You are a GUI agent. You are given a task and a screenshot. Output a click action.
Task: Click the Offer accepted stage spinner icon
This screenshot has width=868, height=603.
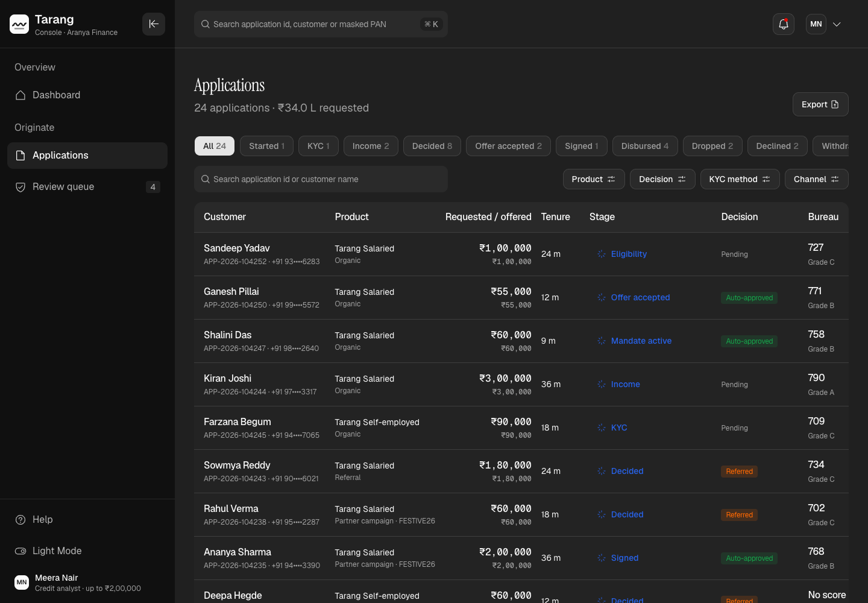(x=602, y=297)
